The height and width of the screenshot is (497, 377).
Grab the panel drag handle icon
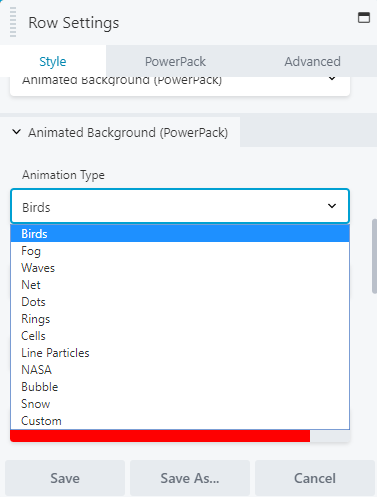[13, 22]
